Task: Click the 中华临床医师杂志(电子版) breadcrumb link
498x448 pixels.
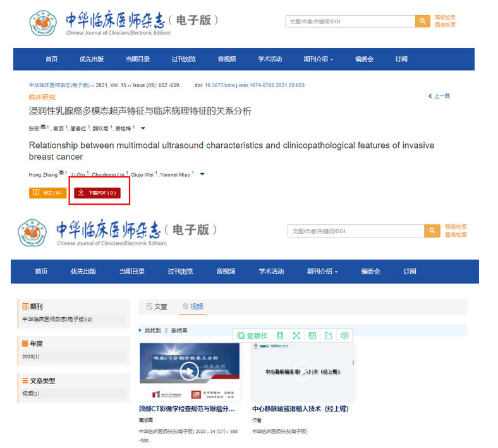Action: pos(59,85)
